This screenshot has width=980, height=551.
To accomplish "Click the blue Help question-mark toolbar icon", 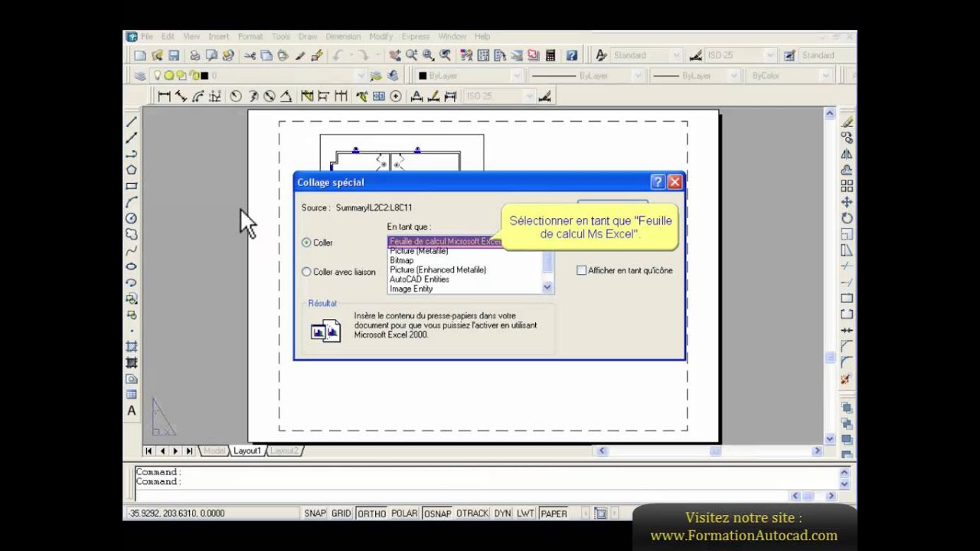I will coord(572,55).
